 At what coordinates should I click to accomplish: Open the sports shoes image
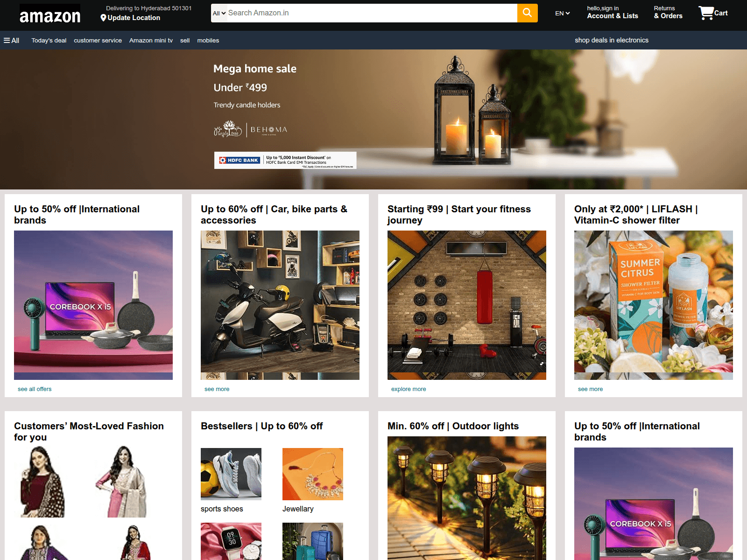231,474
